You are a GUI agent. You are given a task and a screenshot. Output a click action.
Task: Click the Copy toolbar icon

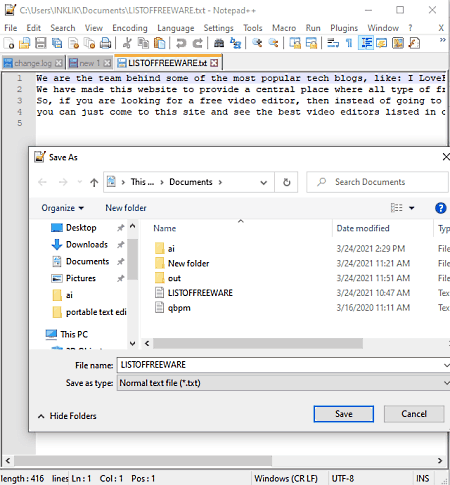[x=143, y=43]
